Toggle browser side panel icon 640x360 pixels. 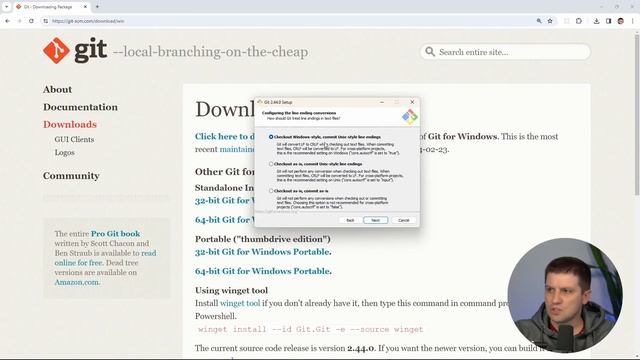(608, 21)
